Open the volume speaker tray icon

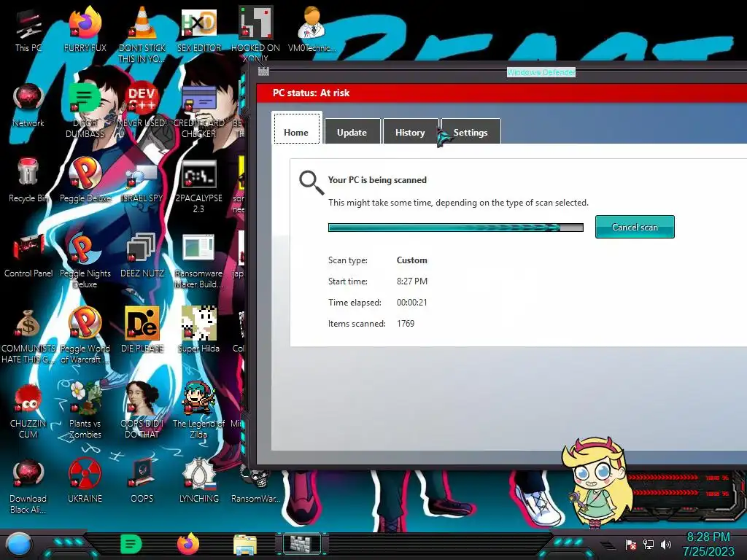(x=666, y=544)
